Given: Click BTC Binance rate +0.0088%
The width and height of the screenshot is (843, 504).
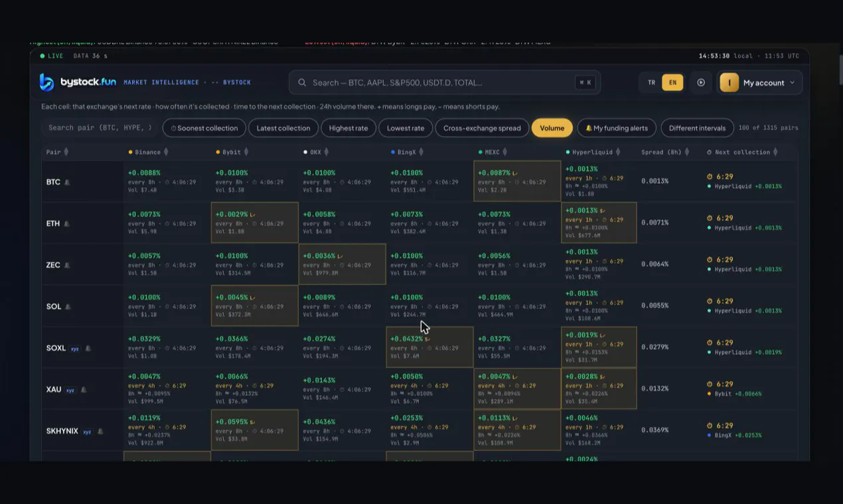Looking at the screenshot, I should [144, 173].
